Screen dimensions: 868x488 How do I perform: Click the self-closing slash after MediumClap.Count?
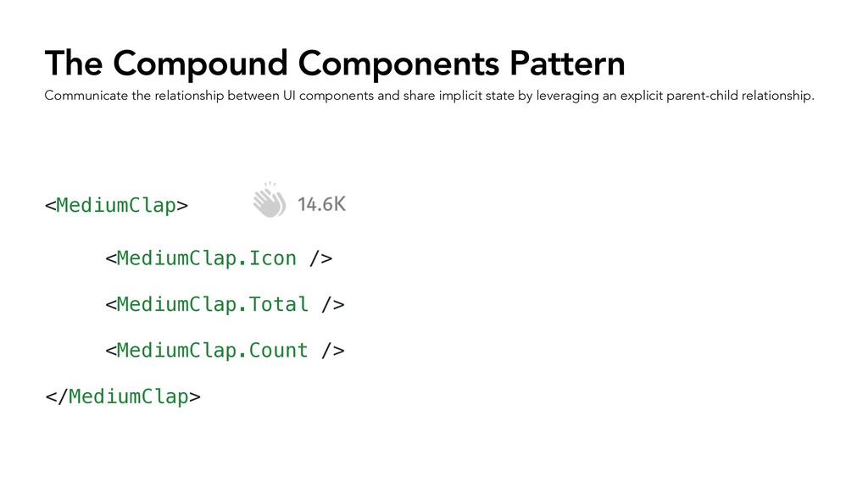tap(327, 350)
